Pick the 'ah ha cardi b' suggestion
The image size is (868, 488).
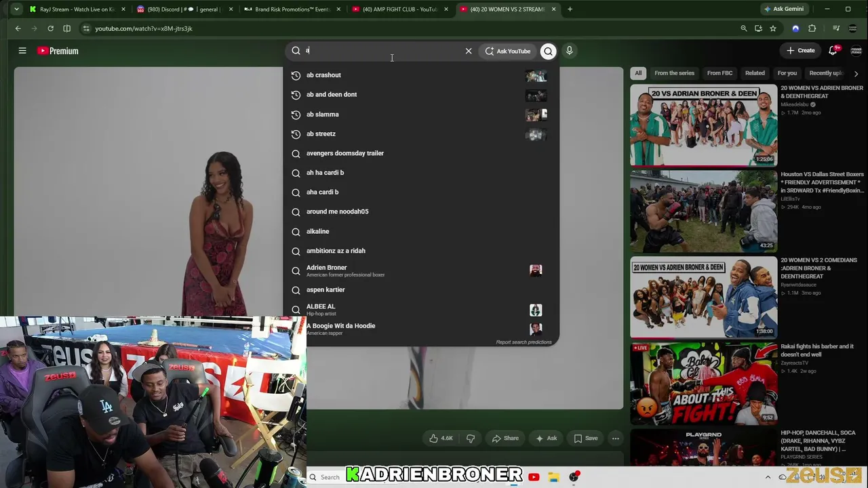coord(421,173)
